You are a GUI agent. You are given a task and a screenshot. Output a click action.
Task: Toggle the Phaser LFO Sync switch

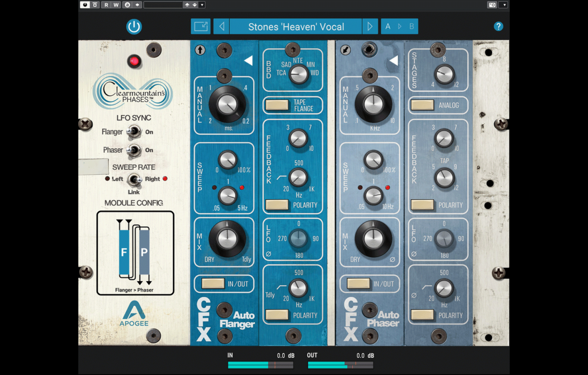click(133, 150)
